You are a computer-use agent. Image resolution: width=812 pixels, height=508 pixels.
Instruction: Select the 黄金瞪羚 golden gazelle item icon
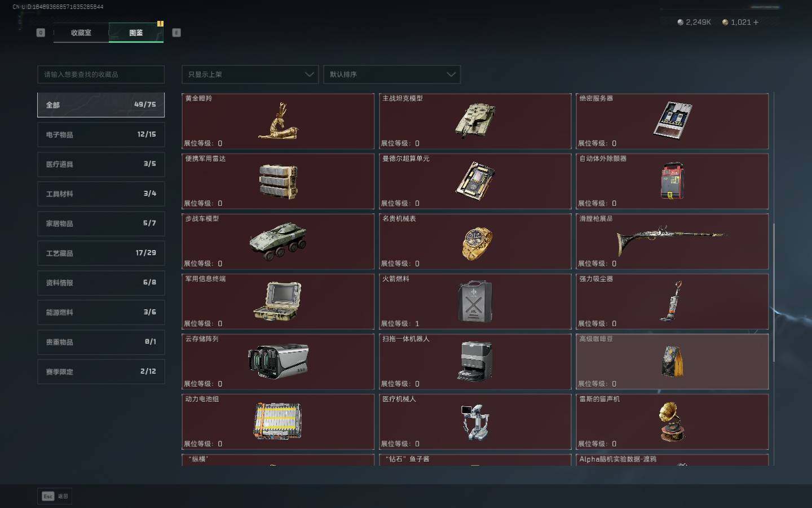278,121
